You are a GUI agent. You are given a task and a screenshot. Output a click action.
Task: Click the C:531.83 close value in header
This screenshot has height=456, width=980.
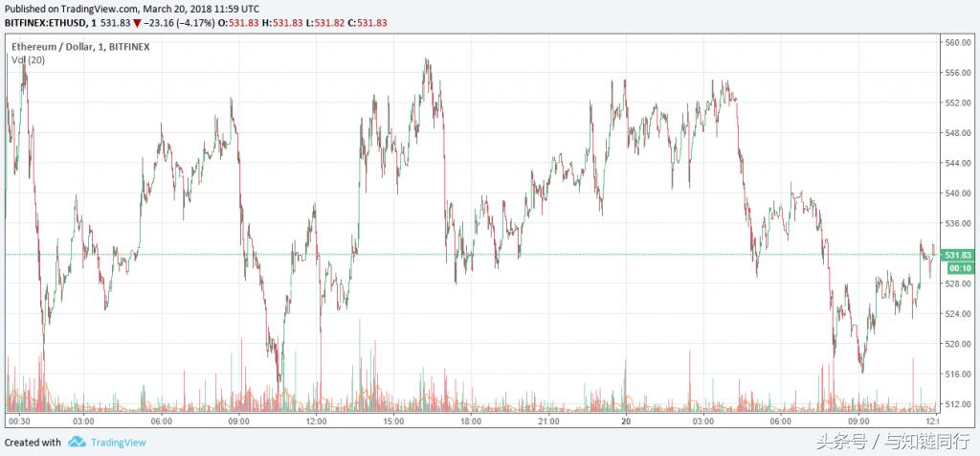(367, 23)
